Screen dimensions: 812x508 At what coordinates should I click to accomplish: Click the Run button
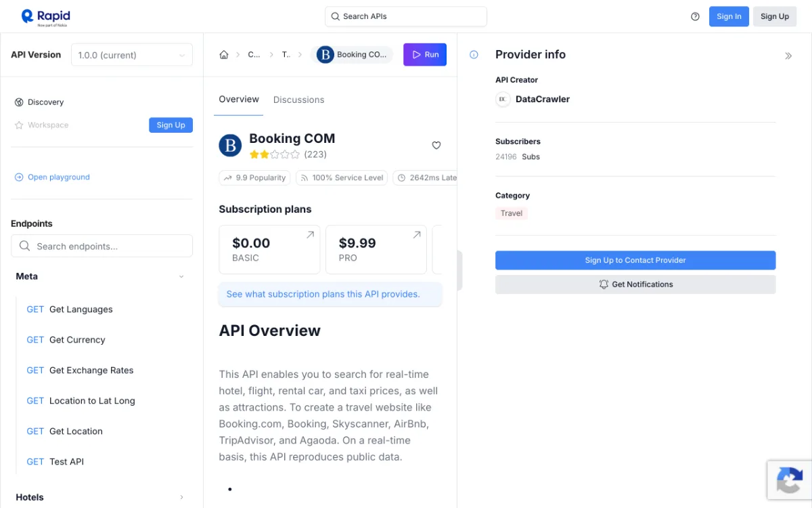click(x=425, y=55)
